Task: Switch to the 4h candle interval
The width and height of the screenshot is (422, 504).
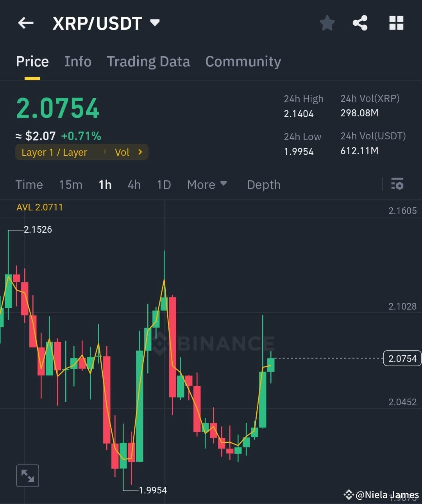Action: tap(134, 184)
